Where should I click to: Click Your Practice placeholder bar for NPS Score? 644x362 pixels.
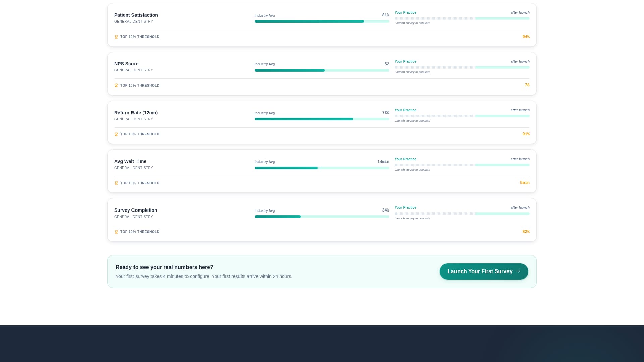pyautogui.click(x=462, y=67)
